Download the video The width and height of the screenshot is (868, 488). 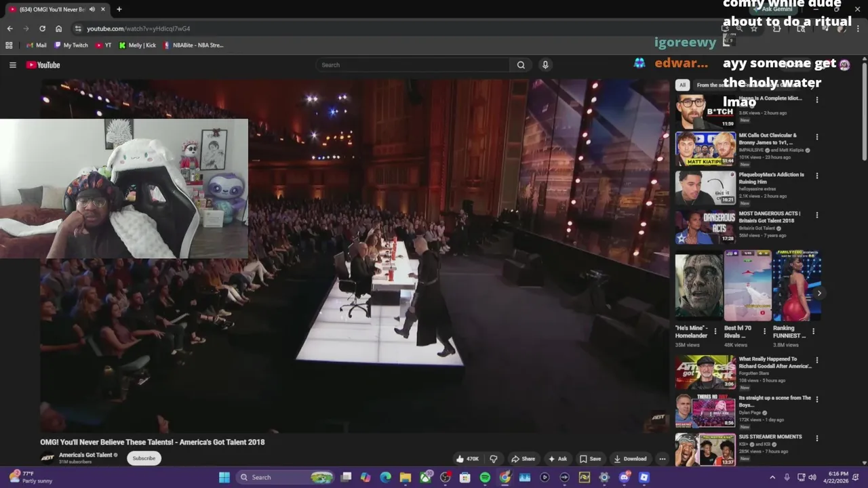[x=631, y=459]
